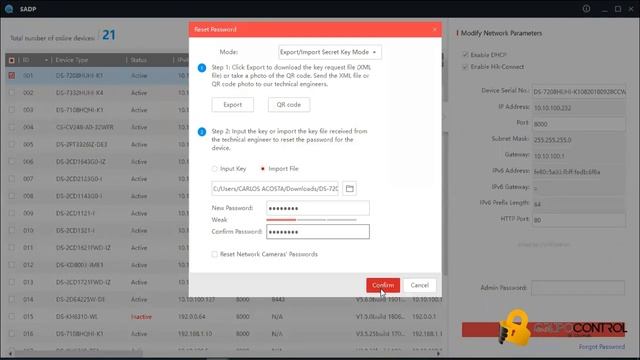The image size is (640, 360).
Task: Toggle Enable Hik-Connect checkbox
Action: [465, 67]
